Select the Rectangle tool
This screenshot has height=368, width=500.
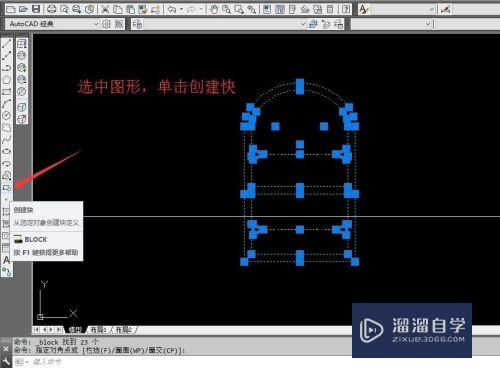7,92
